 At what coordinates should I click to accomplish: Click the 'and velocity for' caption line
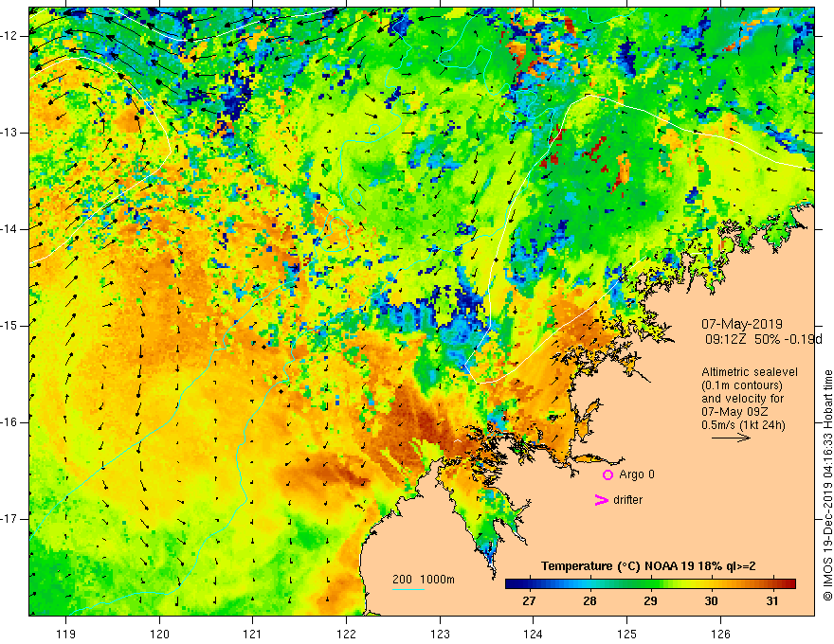tap(742, 399)
